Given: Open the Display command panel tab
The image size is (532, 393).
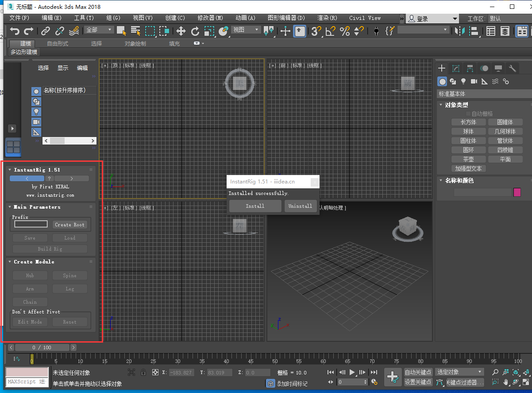Looking at the screenshot, I should (x=498, y=68).
